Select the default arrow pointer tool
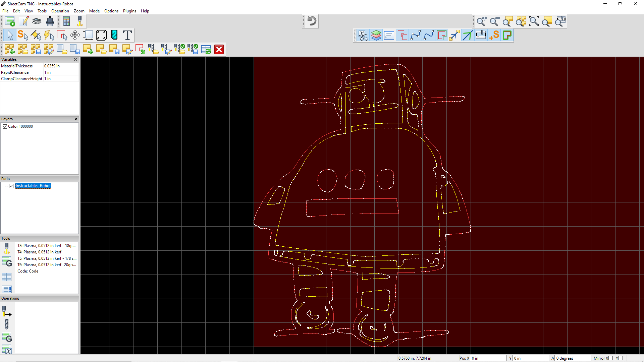The width and height of the screenshot is (644, 362). (x=10, y=35)
